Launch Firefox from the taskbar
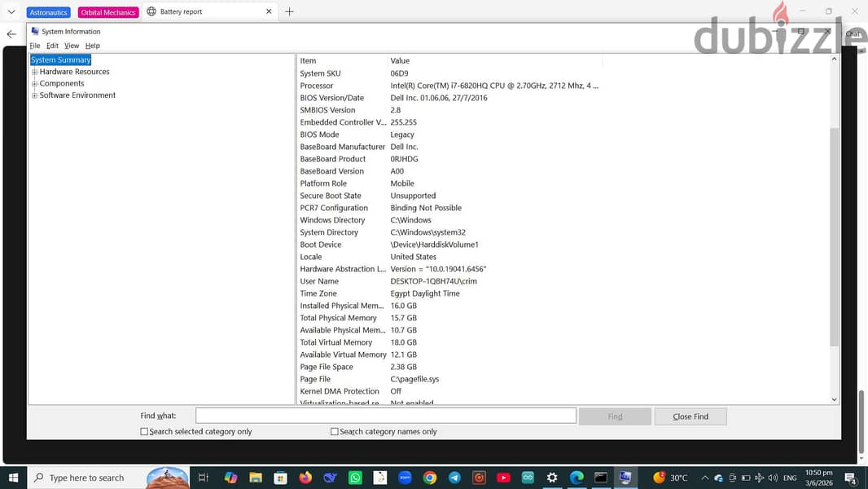The width and height of the screenshot is (868, 489). [305, 478]
